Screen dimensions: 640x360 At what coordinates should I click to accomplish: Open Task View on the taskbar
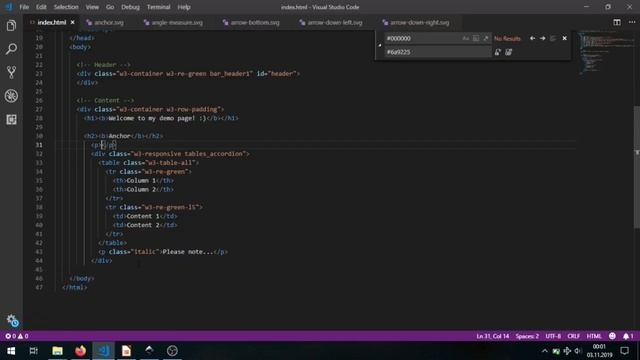[x=34, y=351]
